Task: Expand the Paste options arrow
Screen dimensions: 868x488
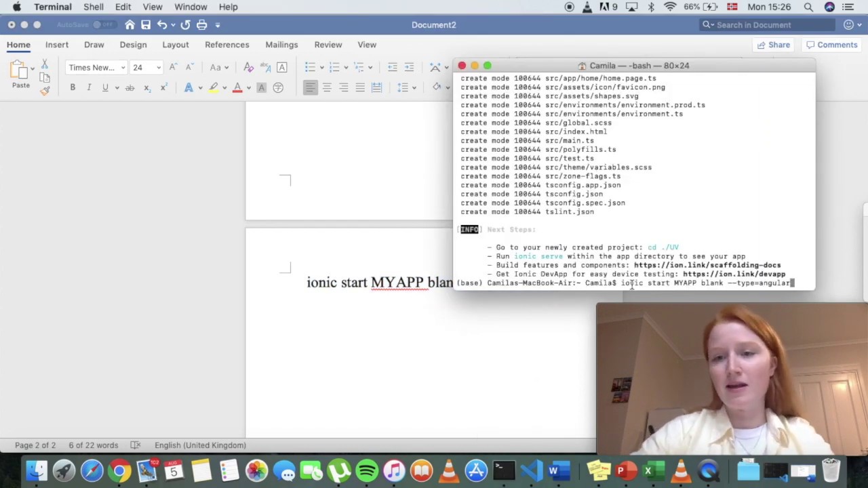Action: point(32,68)
